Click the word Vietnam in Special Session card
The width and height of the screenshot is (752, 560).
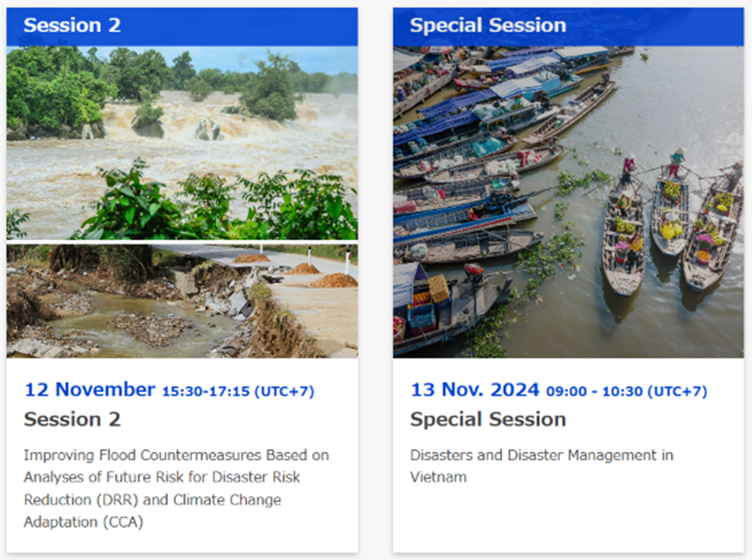(438, 477)
